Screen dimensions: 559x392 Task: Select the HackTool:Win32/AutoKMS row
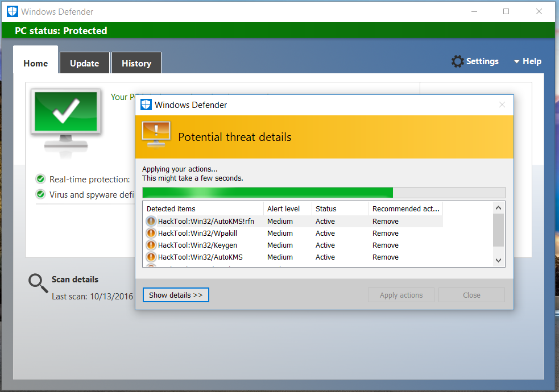point(200,257)
